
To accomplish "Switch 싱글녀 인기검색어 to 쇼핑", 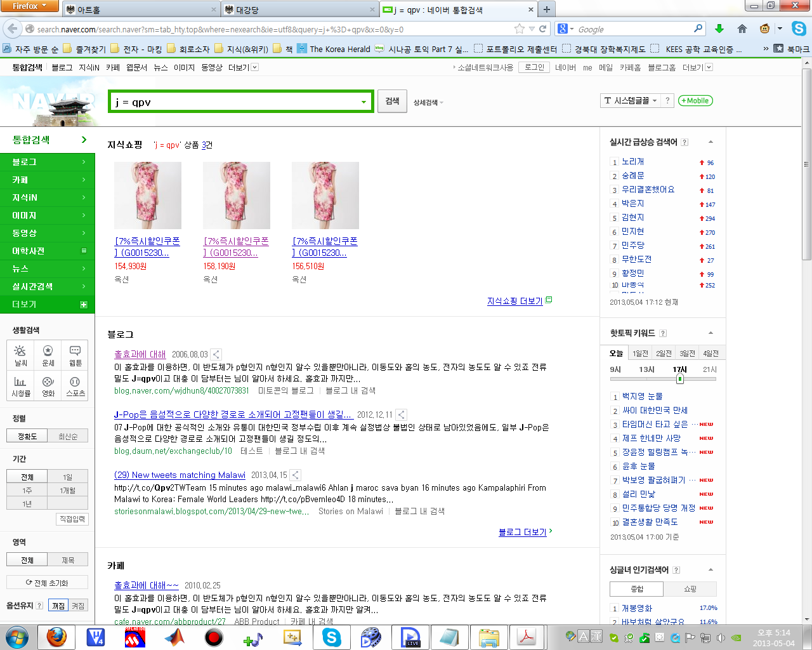I will pos(690,589).
